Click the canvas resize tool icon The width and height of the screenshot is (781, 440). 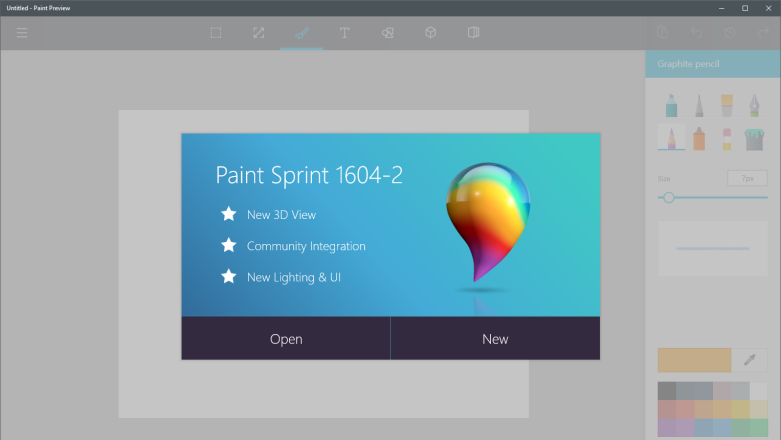click(x=258, y=33)
